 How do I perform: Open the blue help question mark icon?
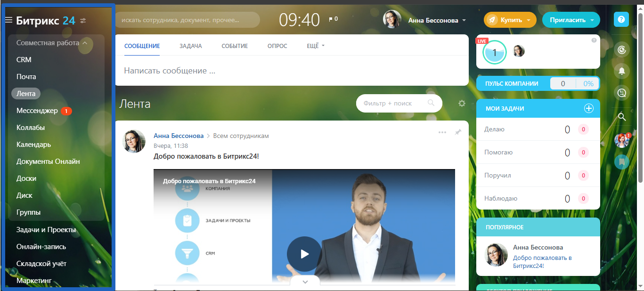pos(621,19)
